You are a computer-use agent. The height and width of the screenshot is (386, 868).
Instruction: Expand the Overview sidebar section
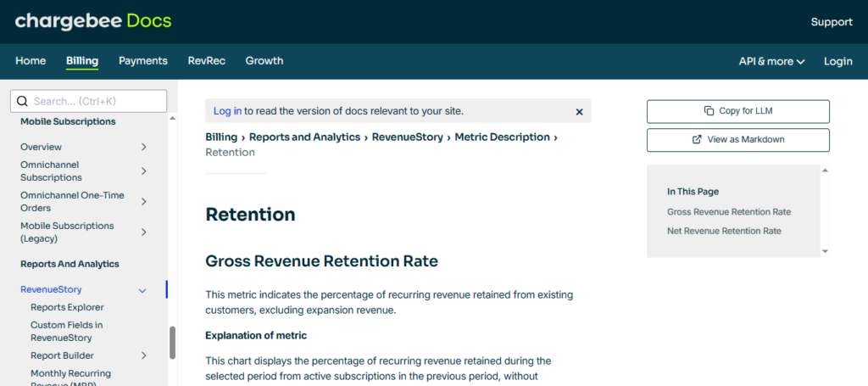point(144,147)
